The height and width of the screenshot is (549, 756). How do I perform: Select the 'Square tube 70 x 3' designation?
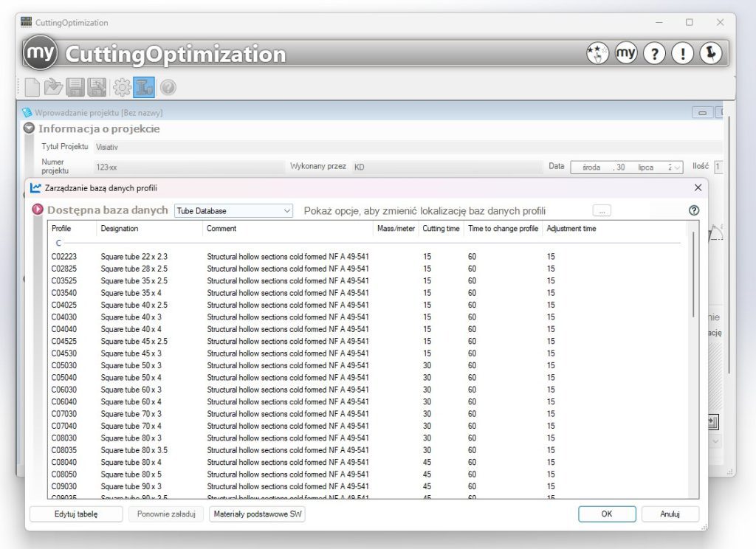click(131, 413)
